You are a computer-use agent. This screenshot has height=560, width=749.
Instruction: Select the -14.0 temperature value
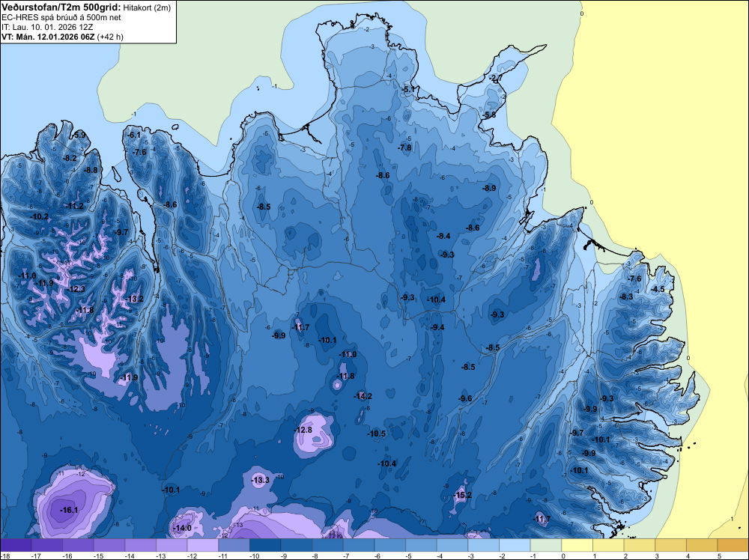(x=182, y=528)
